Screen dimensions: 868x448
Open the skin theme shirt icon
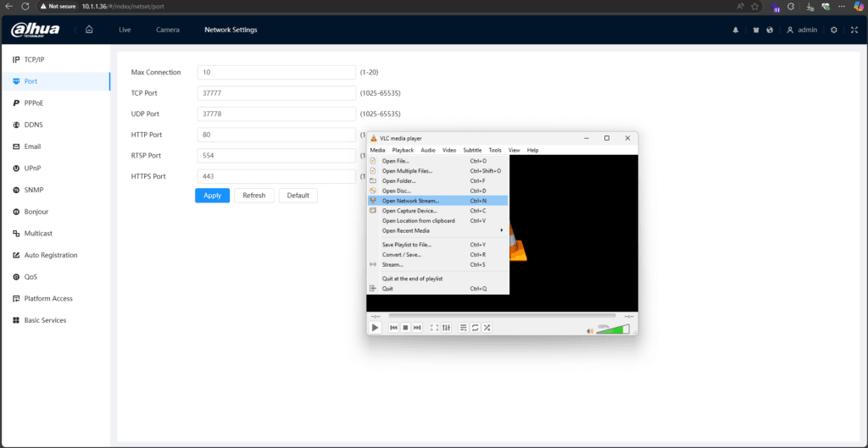tap(756, 30)
